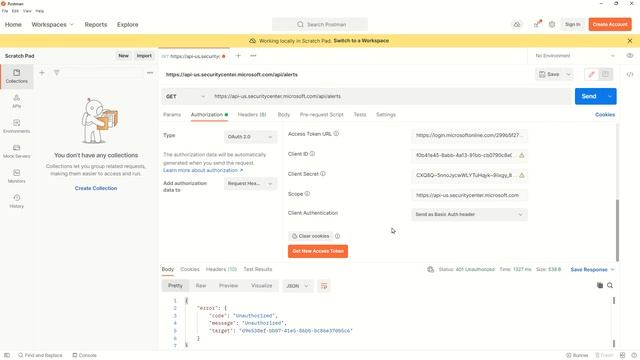The image size is (640, 360).
Task: Dismiss the Scratch Pad yellow banner
Action: pos(630,41)
